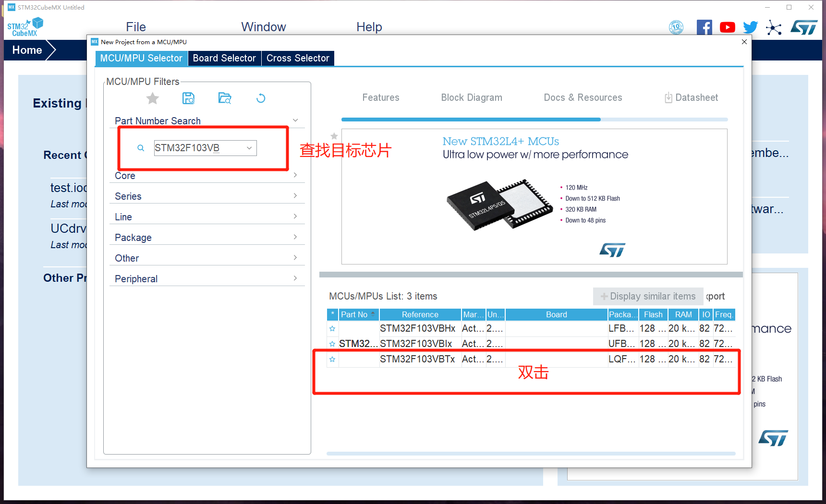Click the star column header in MCU list

tap(333, 314)
